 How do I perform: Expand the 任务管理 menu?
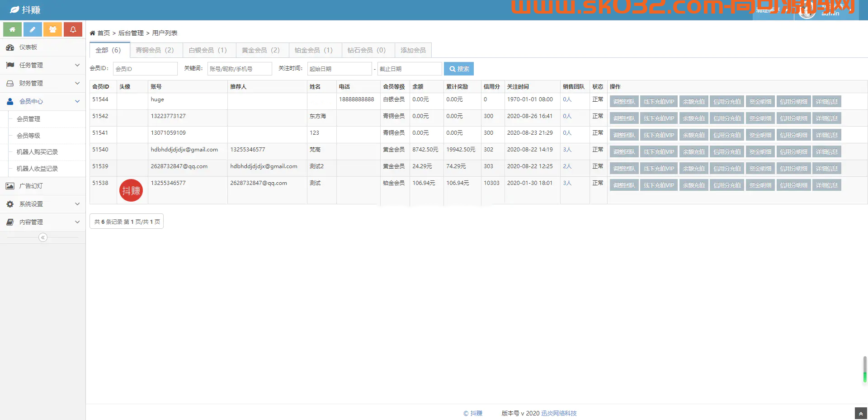(x=42, y=65)
